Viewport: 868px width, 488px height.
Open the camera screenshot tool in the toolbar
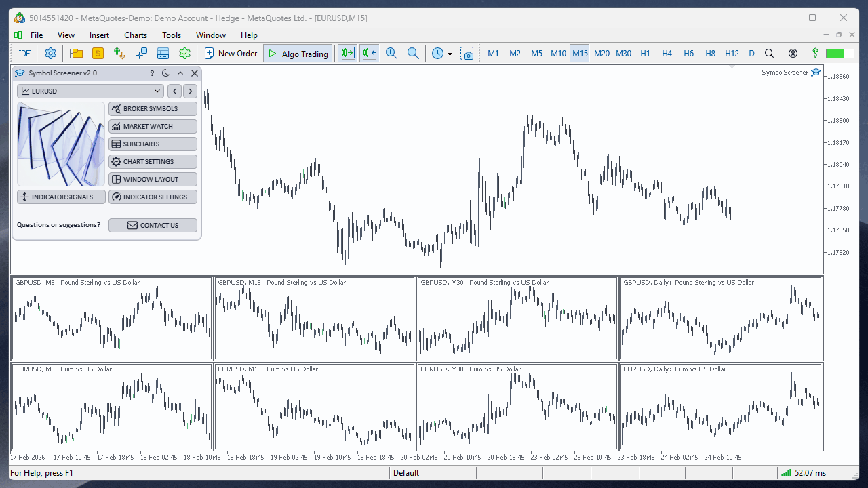[x=468, y=53]
